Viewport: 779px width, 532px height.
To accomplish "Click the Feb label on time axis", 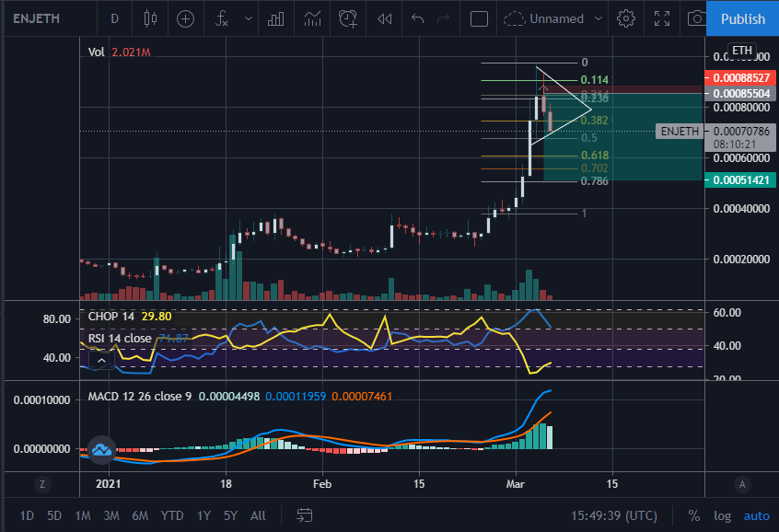I will (x=322, y=484).
